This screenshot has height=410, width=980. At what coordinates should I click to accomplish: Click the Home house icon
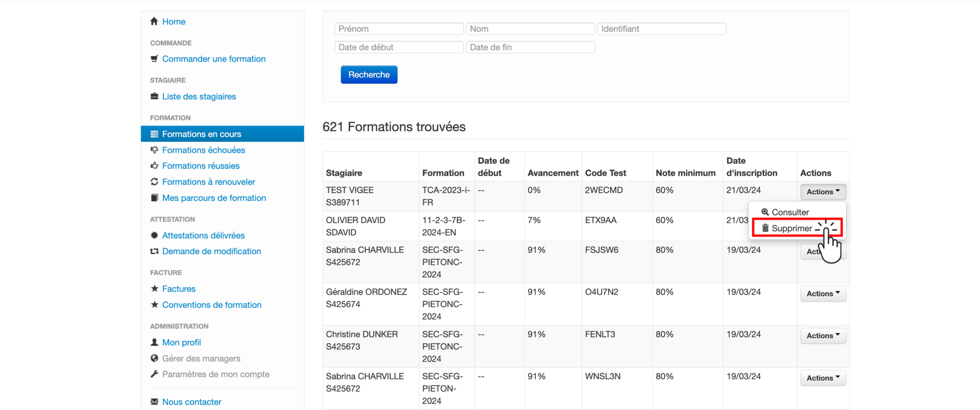coord(154,22)
